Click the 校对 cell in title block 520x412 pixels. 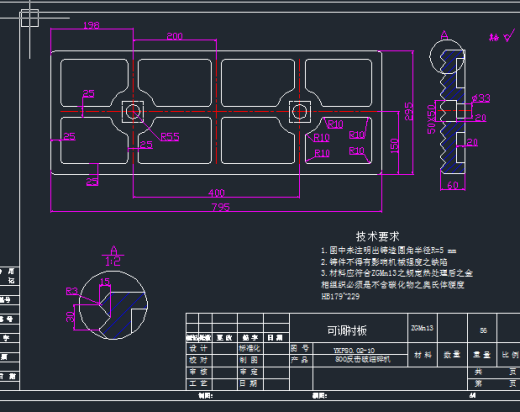(198, 360)
